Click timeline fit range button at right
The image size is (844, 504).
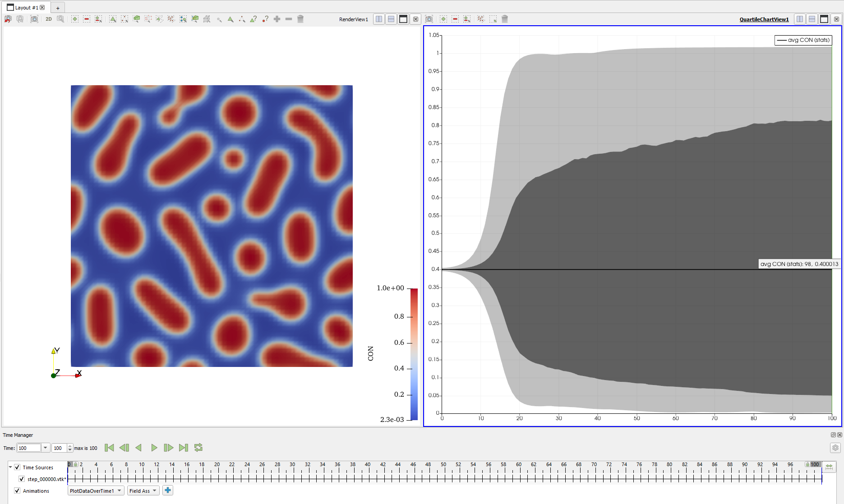point(829,467)
